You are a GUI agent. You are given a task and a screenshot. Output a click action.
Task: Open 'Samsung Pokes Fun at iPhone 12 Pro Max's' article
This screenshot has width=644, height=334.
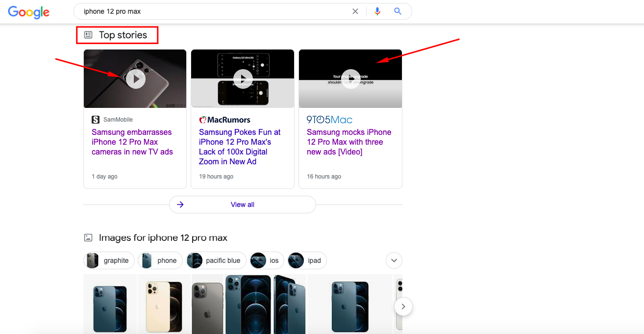[240, 147]
